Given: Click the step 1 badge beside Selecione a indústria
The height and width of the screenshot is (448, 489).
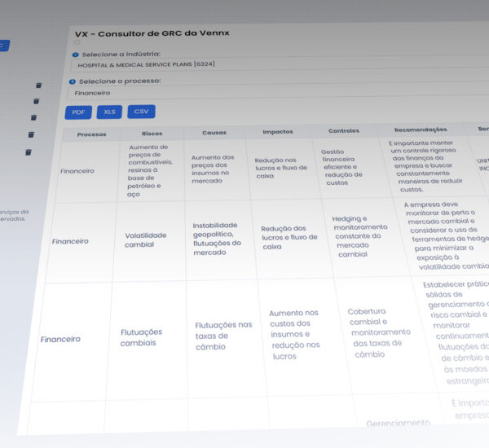Looking at the screenshot, I should pos(75,55).
